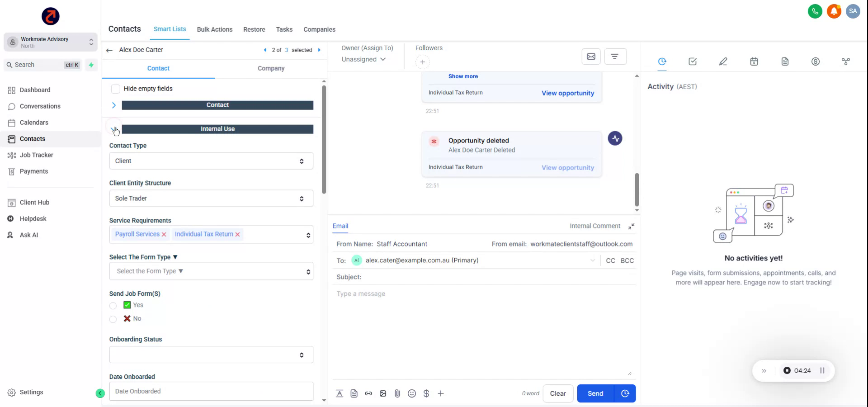Remove the Payroll Services tag from Service Requirements
868x407 pixels.
[164, 234]
